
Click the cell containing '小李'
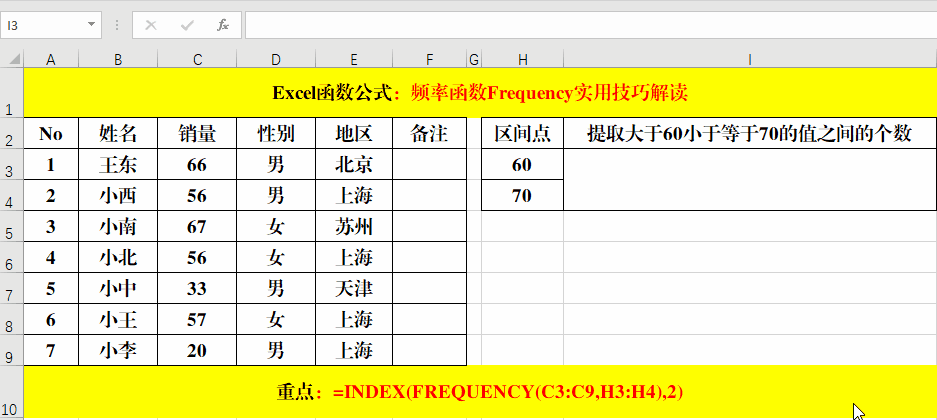(x=118, y=351)
